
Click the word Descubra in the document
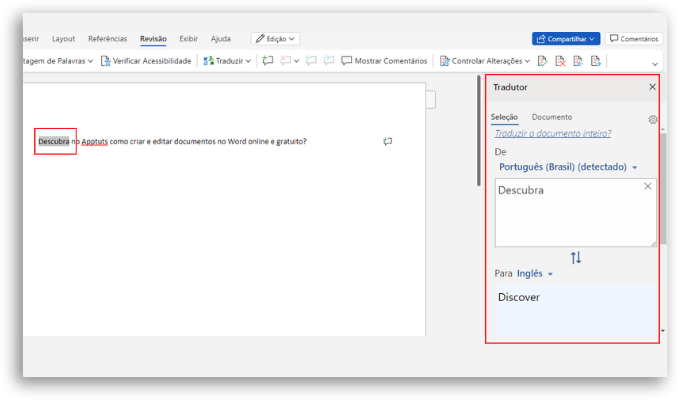[54, 142]
